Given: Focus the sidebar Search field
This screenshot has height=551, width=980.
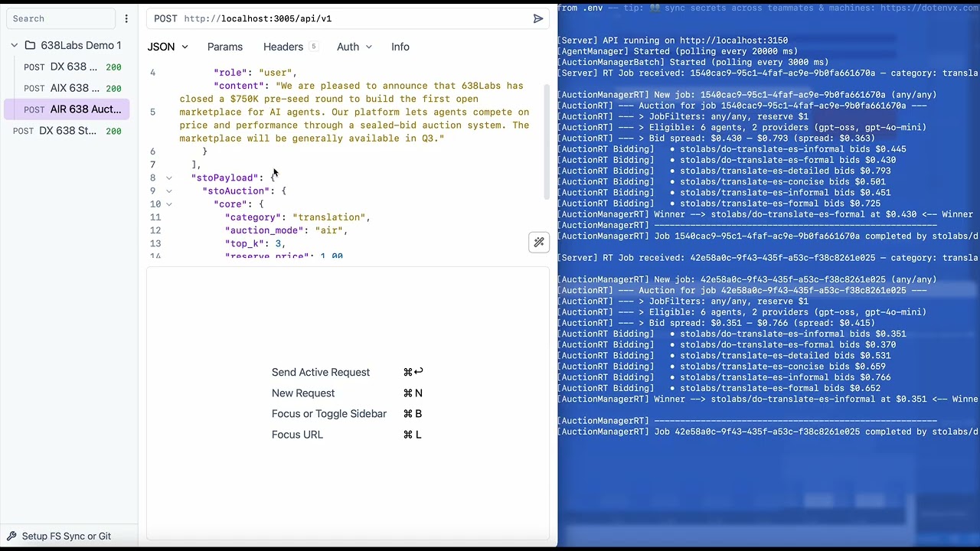Looking at the screenshot, I should pos(61,18).
